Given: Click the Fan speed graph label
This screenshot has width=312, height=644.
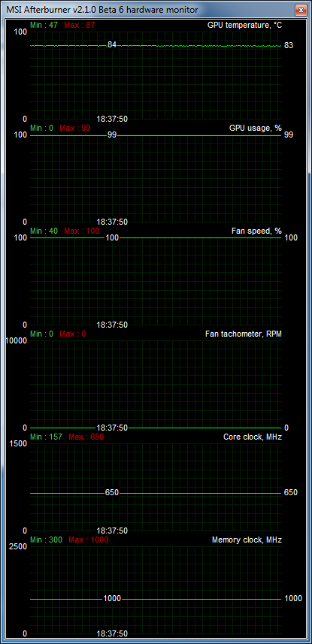Looking at the screenshot, I should [256, 231].
